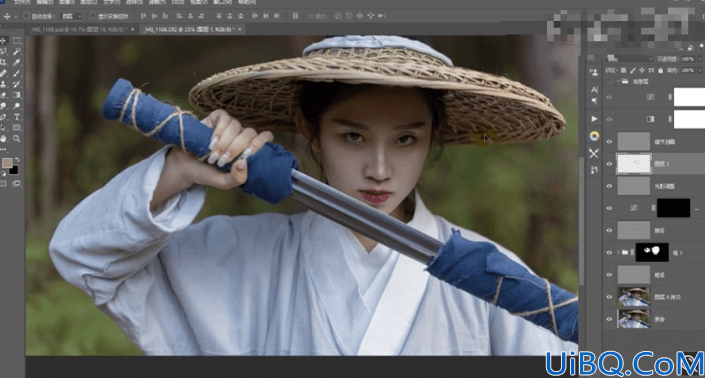Toggle visibility checkbox of top layer group
This screenshot has height=378, width=705.
(609, 81)
